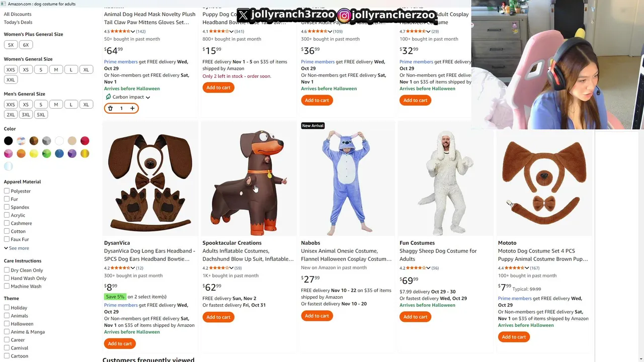Click the plus icon to increase cart quantity
The width and height of the screenshot is (644, 362).
point(132,108)
